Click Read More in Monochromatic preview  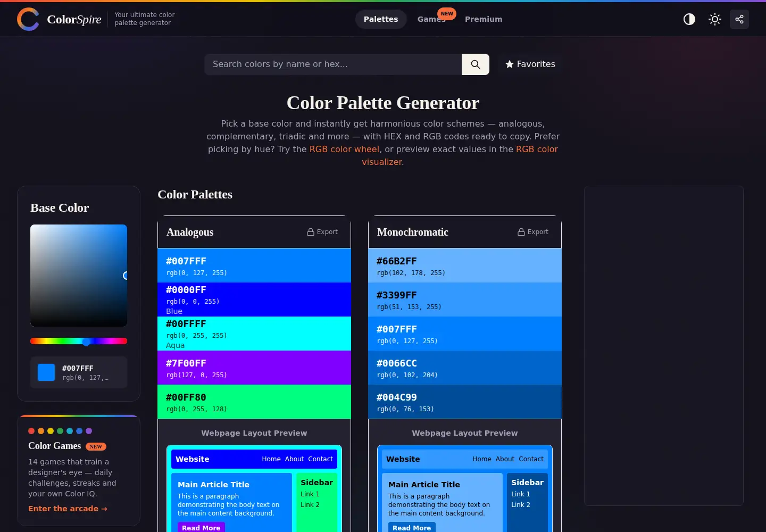tap(412, 528)
